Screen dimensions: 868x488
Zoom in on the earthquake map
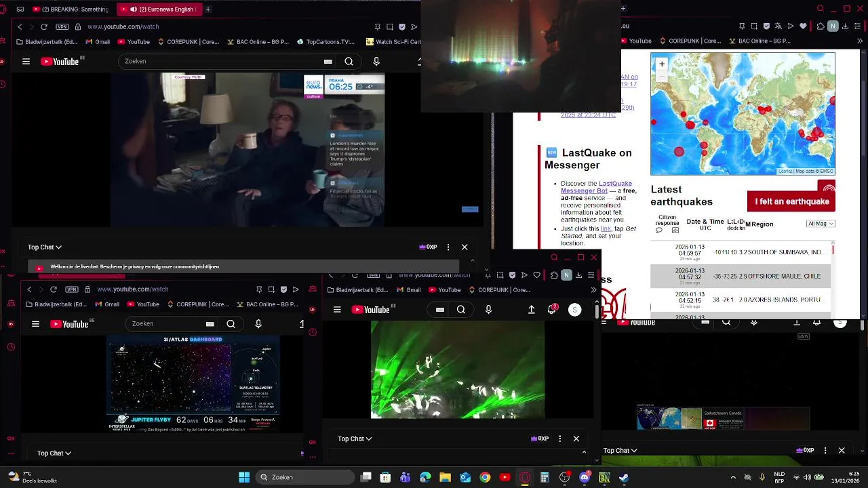pyautogui.click(x=662, y=64)
